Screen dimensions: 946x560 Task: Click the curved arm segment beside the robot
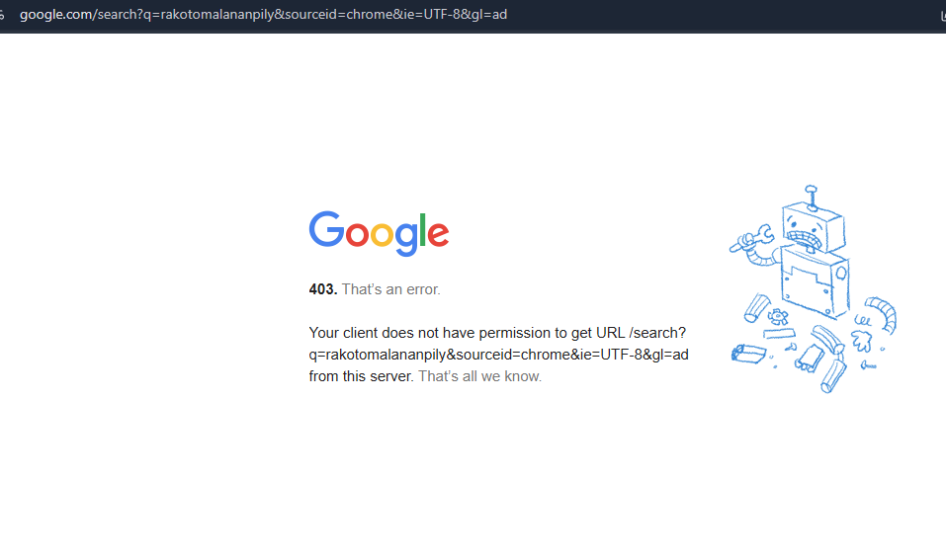point(883,314)
